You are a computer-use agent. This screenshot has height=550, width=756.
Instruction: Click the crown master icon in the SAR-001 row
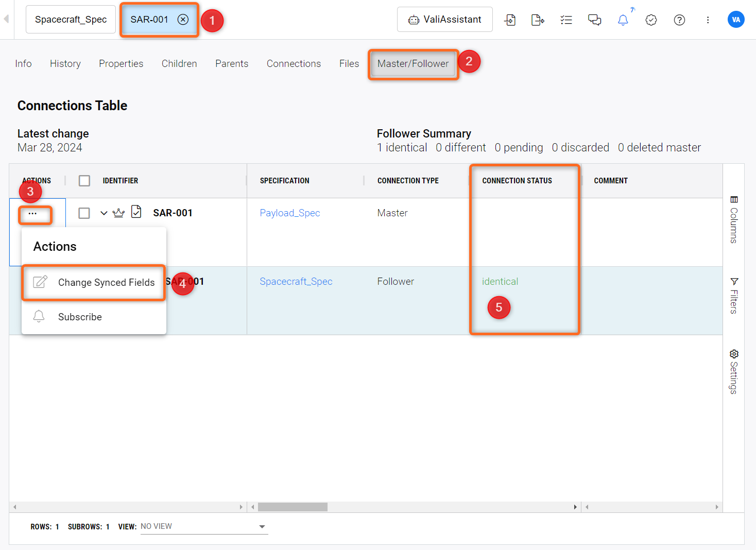click(x=118, y=213)
